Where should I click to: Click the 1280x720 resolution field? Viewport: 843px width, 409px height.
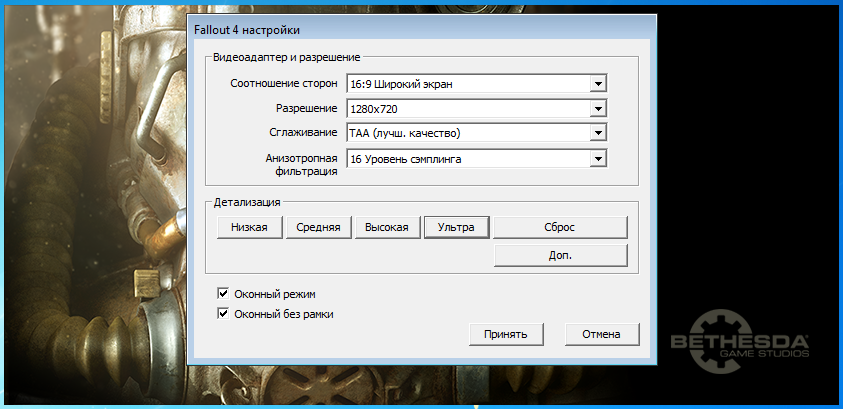tap(477, 109)
